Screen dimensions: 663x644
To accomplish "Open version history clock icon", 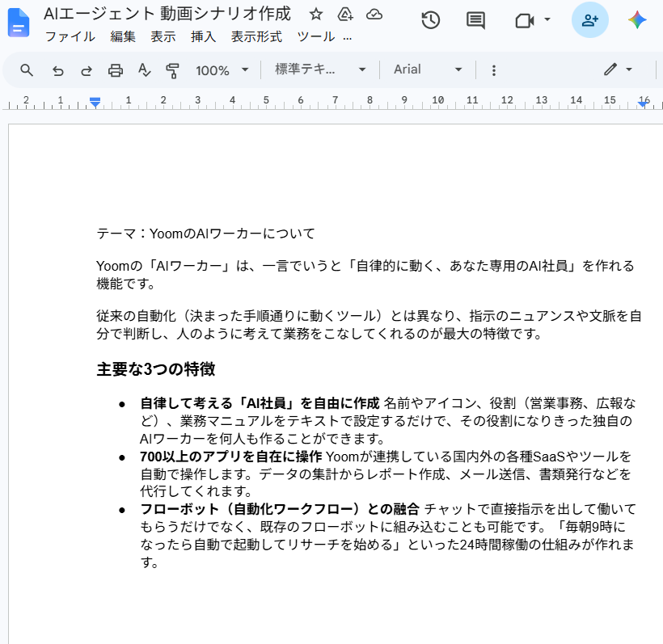I will point(430,20).
